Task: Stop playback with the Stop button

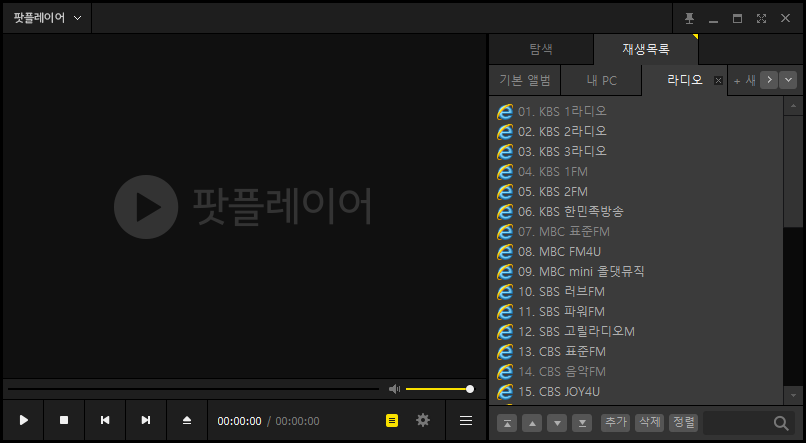Action: (x=64, y=420)
